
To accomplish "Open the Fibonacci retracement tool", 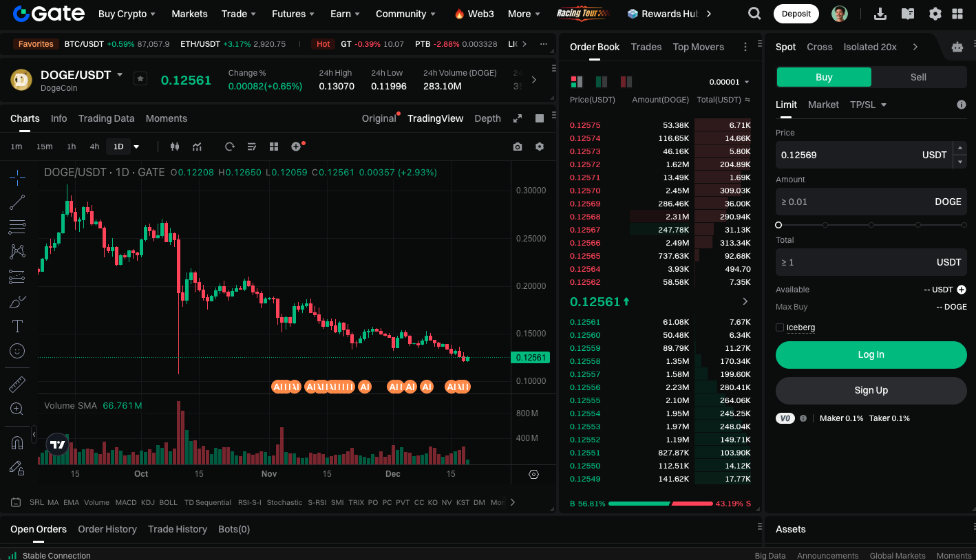I will [x=17, y=227].
